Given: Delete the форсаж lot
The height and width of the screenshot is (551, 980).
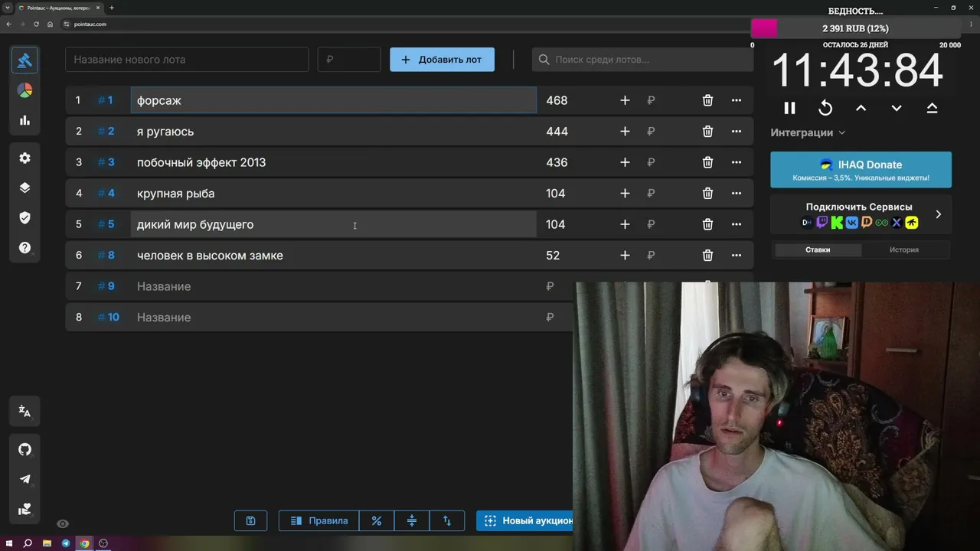Looking at the screenshot, I should tap(707, 100).
